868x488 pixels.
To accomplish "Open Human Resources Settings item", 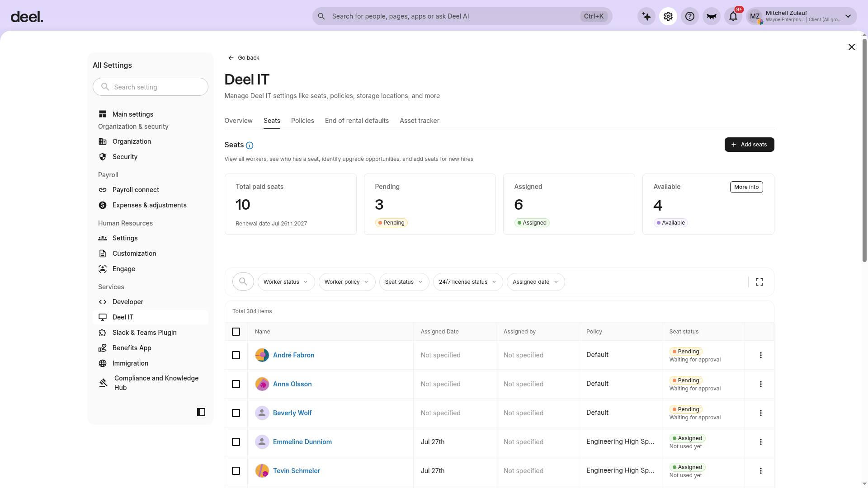I will click(151, 238).
